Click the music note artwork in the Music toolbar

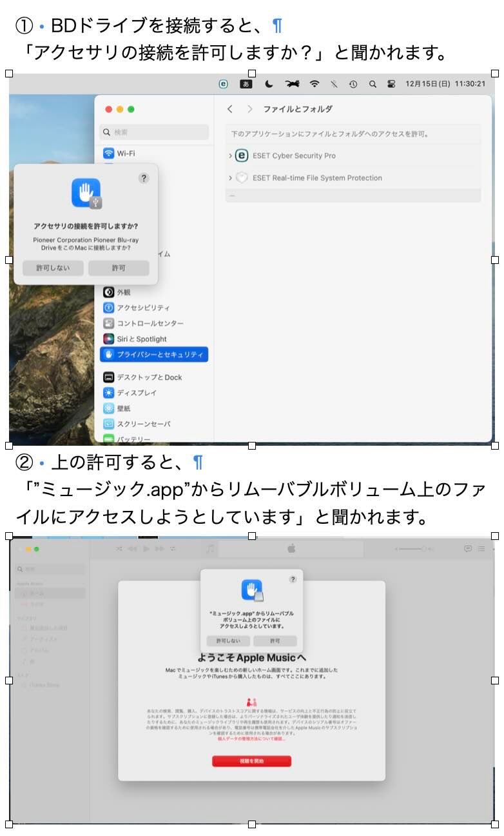pos(210,549)
